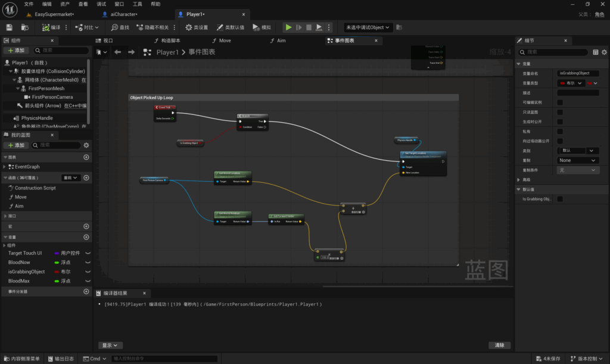Compile the blueprint with 编译 button

click(51, 27)
